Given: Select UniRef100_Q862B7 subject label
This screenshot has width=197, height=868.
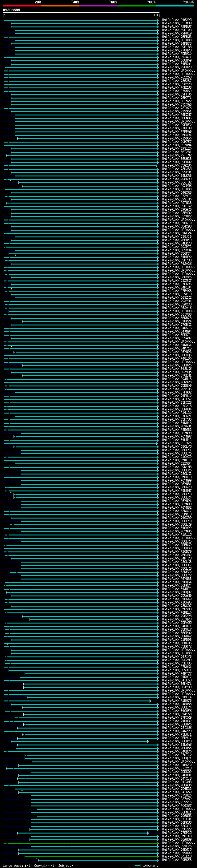Looking at the screenshot, I should [177, 81].
